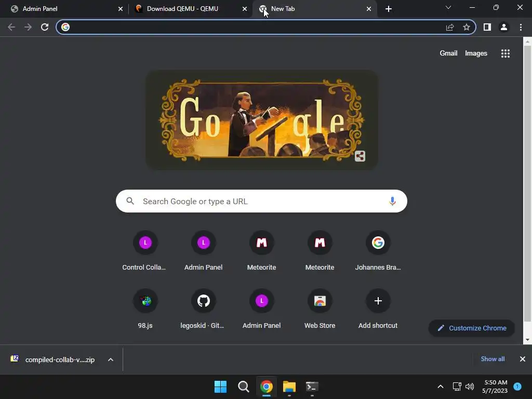Open the Web Store shortcut

pos(320,309)
